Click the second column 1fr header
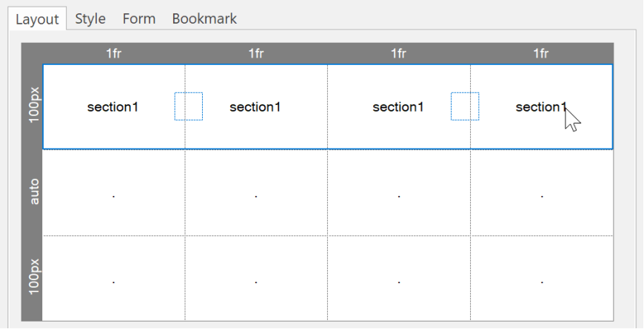Viewport: 644px width, 329px height. (256, 53)
